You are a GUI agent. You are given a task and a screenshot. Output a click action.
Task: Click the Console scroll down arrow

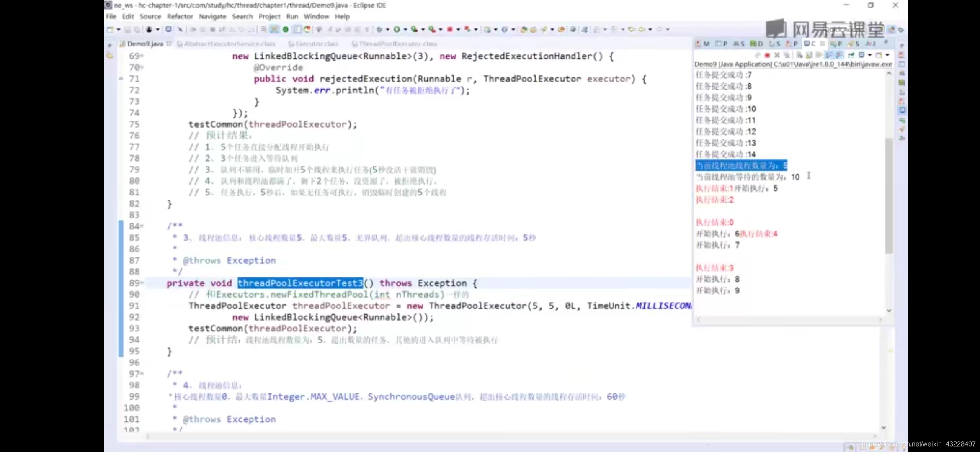889,311
